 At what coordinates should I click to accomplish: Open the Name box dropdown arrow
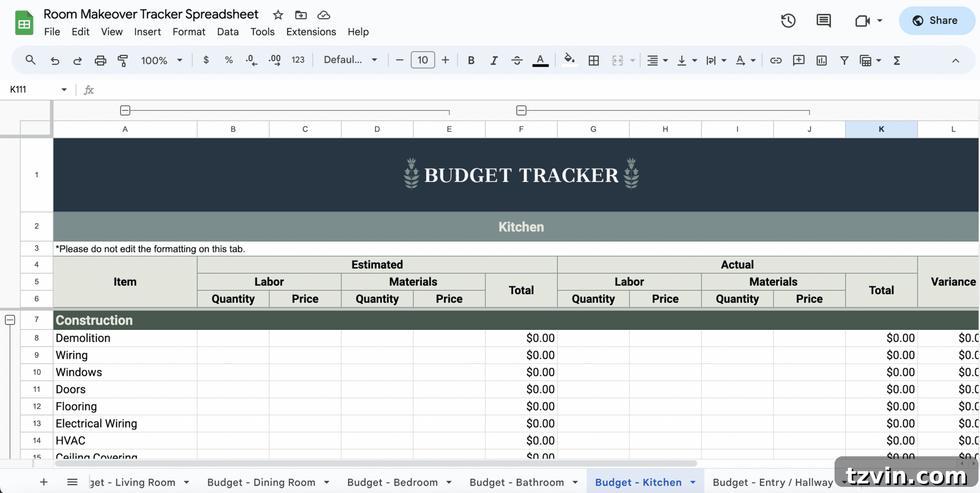click(64, 89)
